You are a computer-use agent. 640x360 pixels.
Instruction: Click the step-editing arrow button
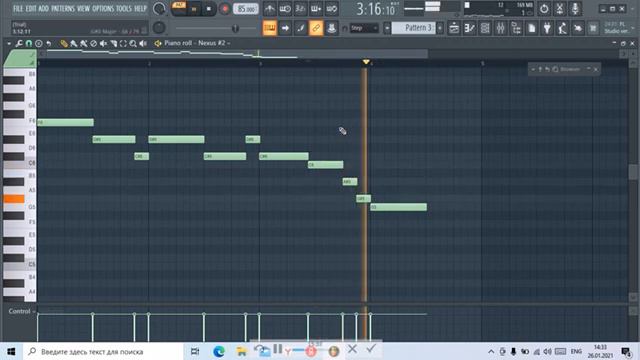click(x=285, y=28)
